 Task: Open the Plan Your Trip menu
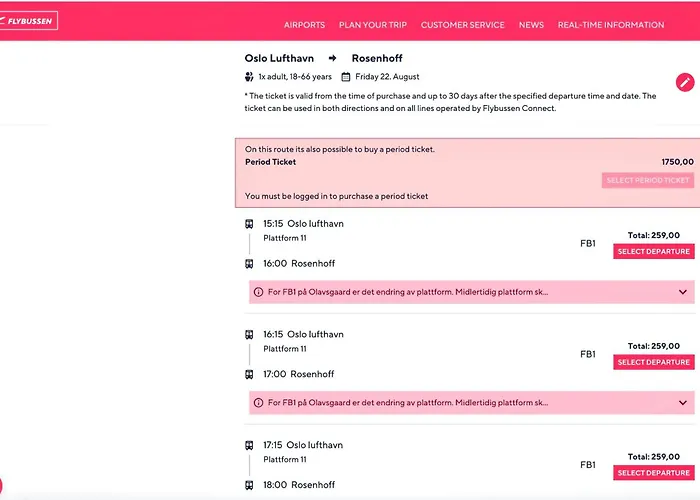click(x=373, y=25)
